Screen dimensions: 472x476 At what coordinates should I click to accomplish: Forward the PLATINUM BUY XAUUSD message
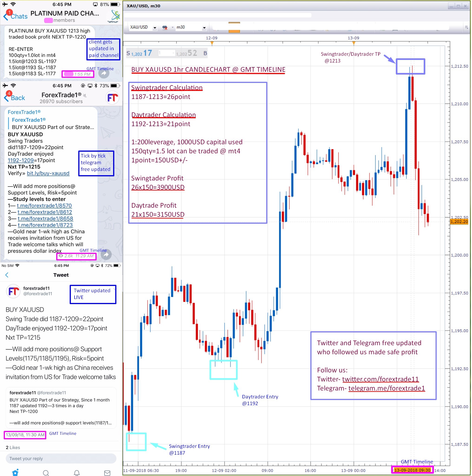click(104, 73)
